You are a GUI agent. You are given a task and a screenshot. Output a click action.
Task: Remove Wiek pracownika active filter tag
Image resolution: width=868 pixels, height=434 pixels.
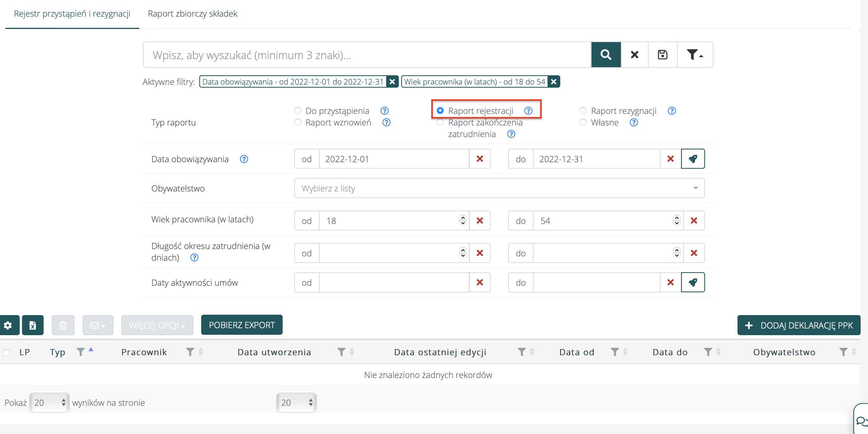click(x=554, y=82)
